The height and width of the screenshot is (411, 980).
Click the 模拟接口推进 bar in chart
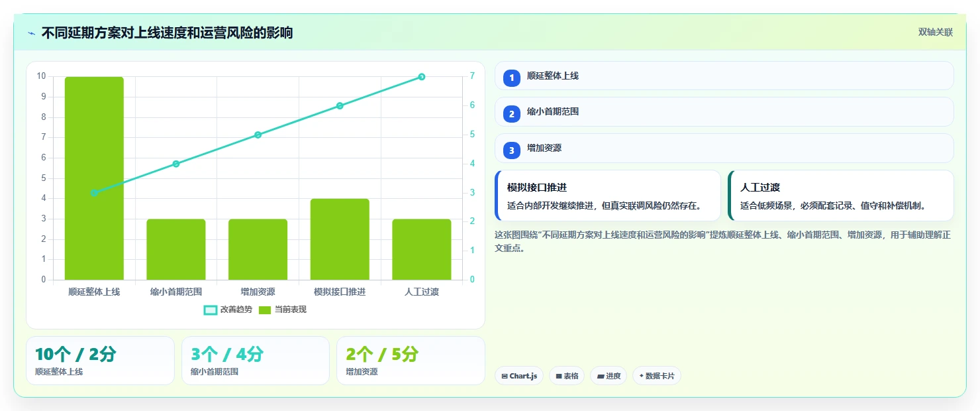coord(340,239)
